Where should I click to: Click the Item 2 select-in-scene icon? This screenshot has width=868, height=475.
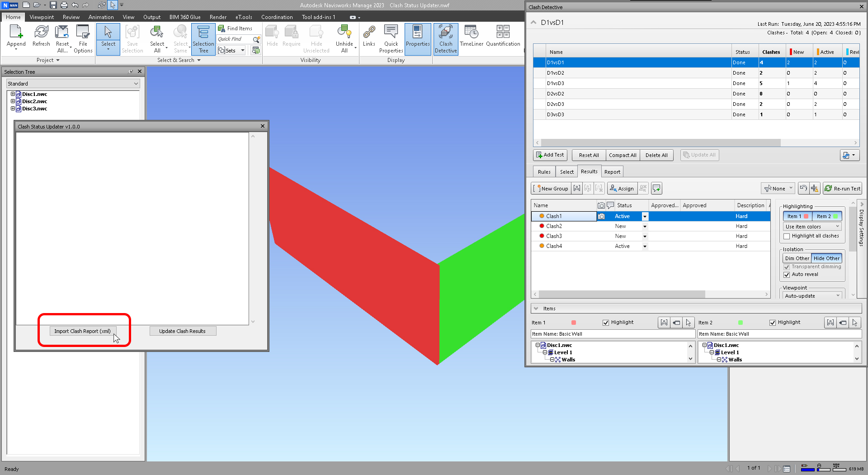854,323
